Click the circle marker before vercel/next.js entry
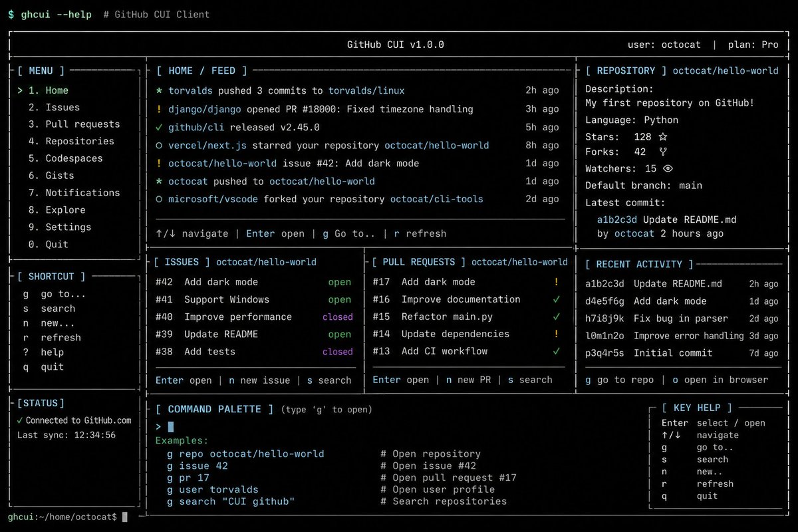 [x=159, y=145]
